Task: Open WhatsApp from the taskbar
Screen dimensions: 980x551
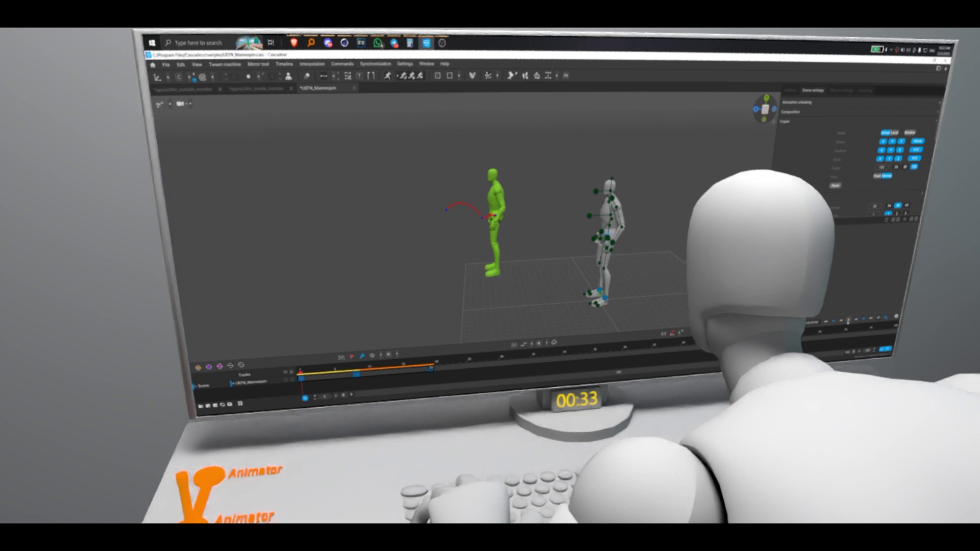Action: [x=378, y=43]
